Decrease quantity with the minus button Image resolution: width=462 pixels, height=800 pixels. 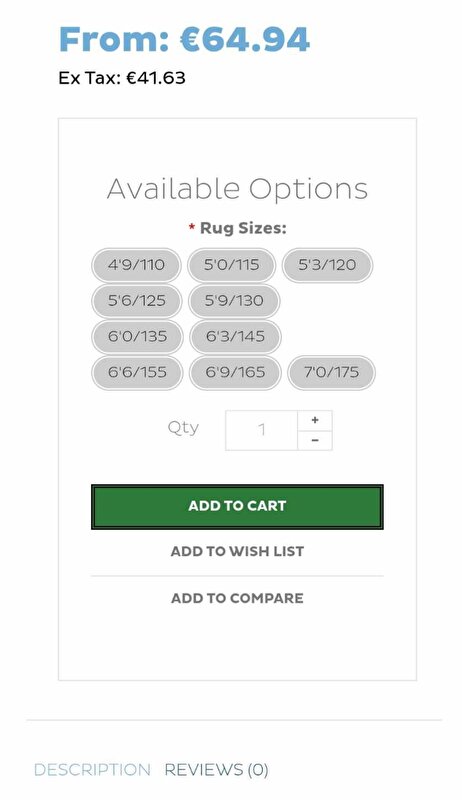coord(315,440)
